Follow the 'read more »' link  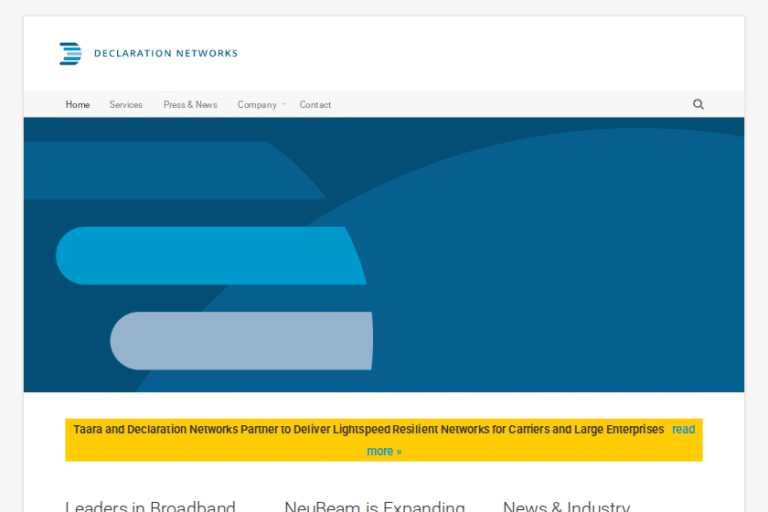point(383,451)
